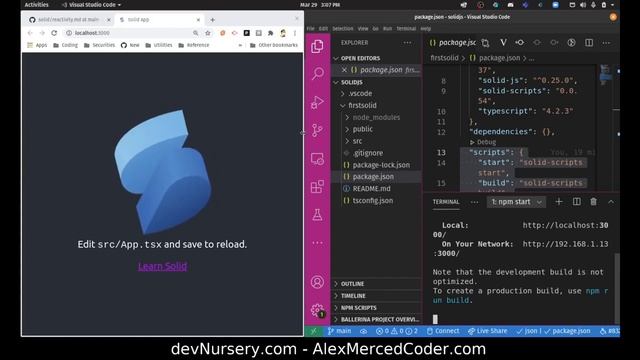
Task: Open README.md file
Action: pyautogui.click(x=371, y=189)
